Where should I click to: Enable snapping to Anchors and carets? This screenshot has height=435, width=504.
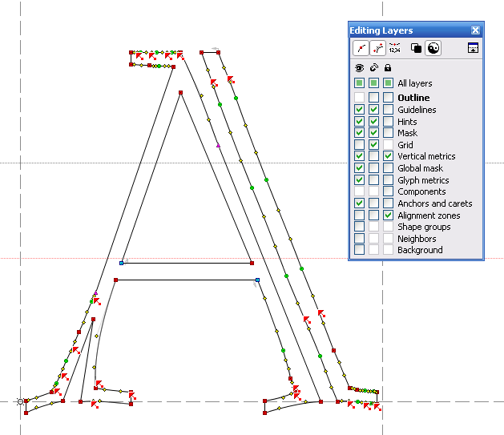(373, 203)
